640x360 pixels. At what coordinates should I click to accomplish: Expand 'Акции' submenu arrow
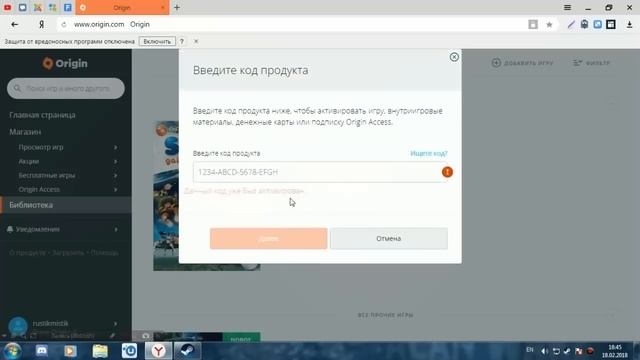[116, 162]
